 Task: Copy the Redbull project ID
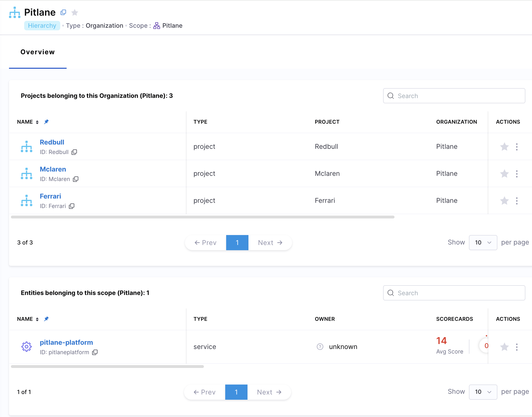(x=74, y=152)
